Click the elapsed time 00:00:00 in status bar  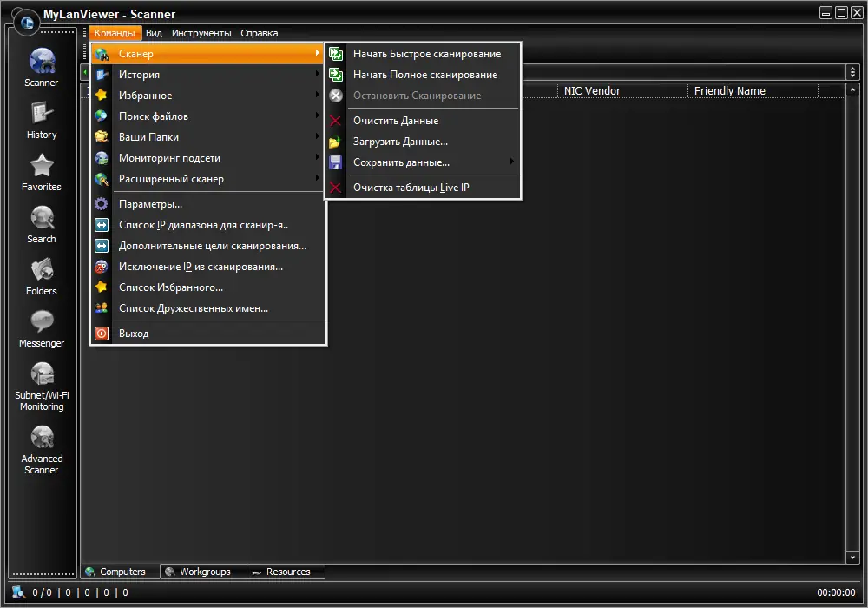[836, 592]
